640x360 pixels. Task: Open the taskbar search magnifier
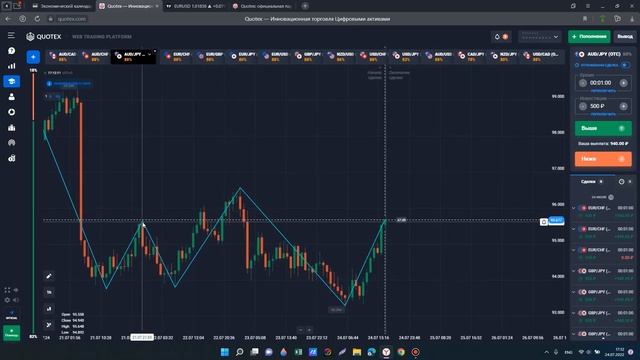pyautogui.click(x=240, y=352)
